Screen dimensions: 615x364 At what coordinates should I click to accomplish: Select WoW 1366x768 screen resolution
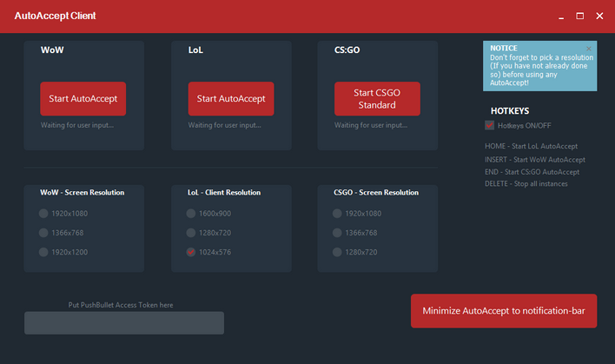(43, 233)
